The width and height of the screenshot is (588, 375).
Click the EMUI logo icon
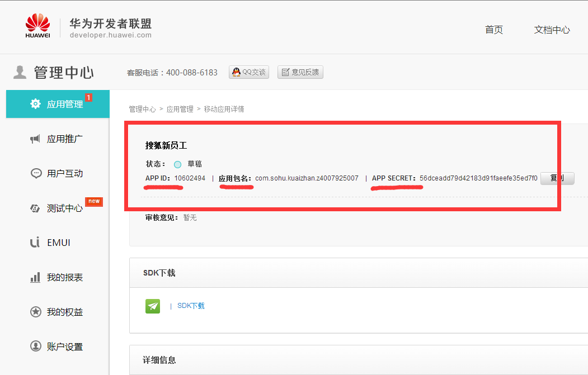(35, 243)
